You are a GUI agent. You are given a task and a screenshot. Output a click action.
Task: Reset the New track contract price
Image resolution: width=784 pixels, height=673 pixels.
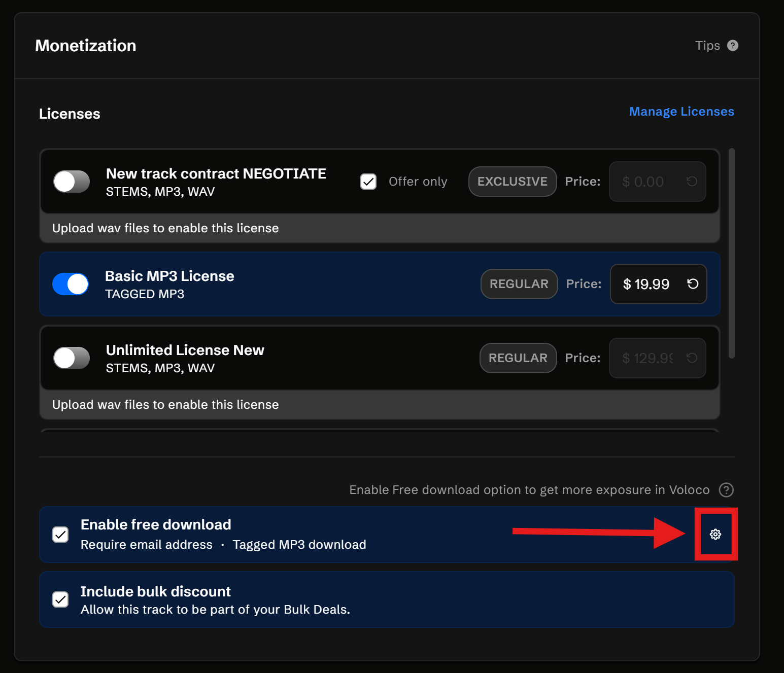point(692,182)
